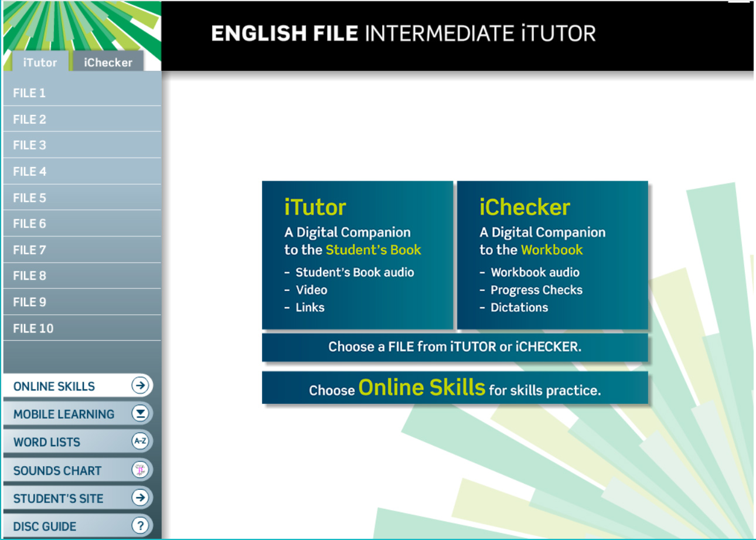Click the arrow icon beside Student's Site
This screenshot has width=756, height=540.
coord(140,498)
